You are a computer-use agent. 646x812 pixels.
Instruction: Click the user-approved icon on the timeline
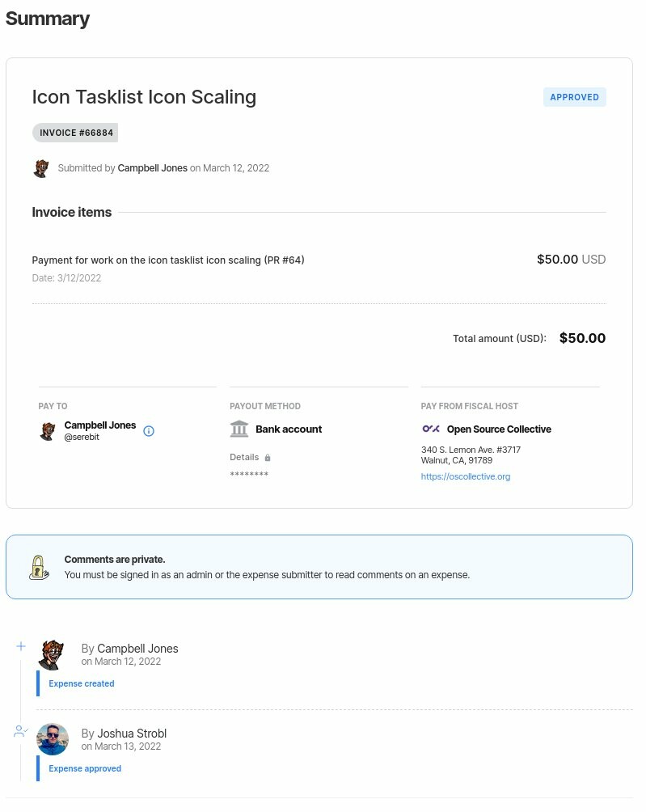point(21,731)
